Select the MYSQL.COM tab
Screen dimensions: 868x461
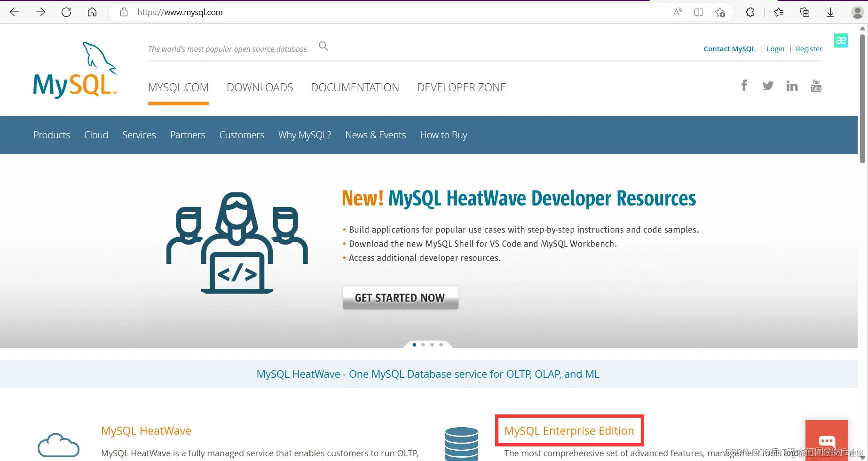178,87
